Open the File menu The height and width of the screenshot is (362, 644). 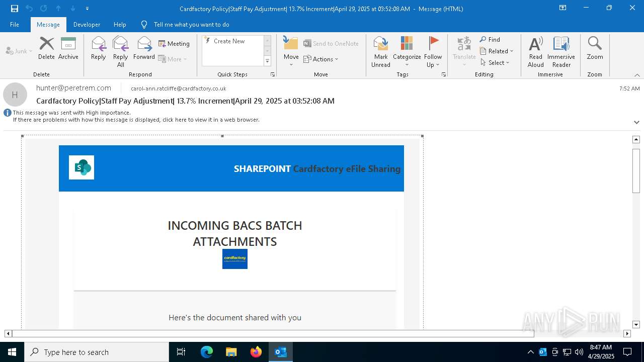click(x=15, y=25)
